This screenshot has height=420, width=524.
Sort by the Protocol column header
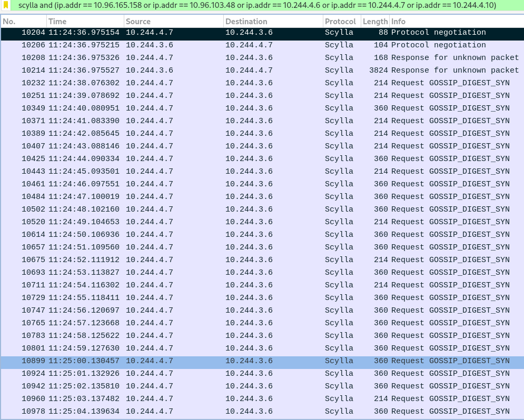[x=342, y=22]
